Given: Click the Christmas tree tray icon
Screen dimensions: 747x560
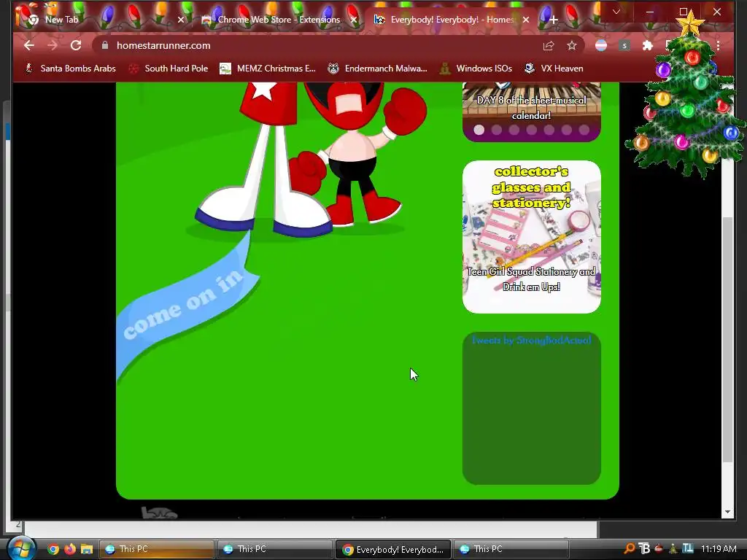Looking at the screenshot, I should (673, 548).
